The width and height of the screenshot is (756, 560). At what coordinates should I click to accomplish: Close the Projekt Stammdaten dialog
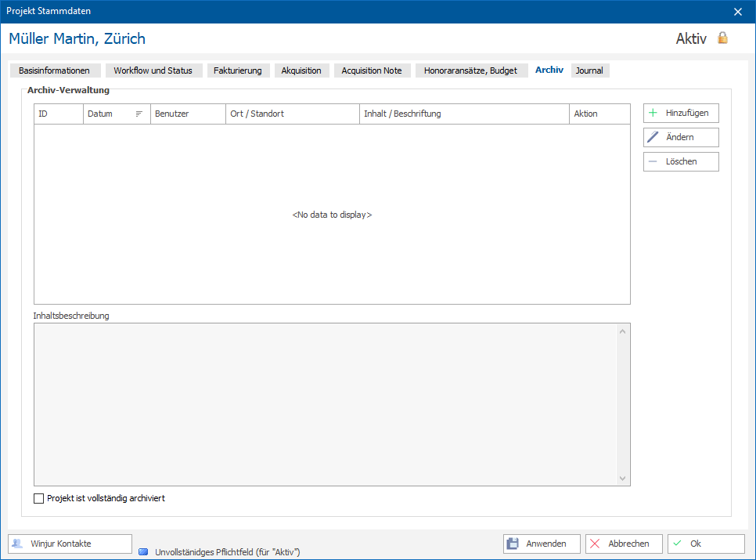(x=738, y=12)
